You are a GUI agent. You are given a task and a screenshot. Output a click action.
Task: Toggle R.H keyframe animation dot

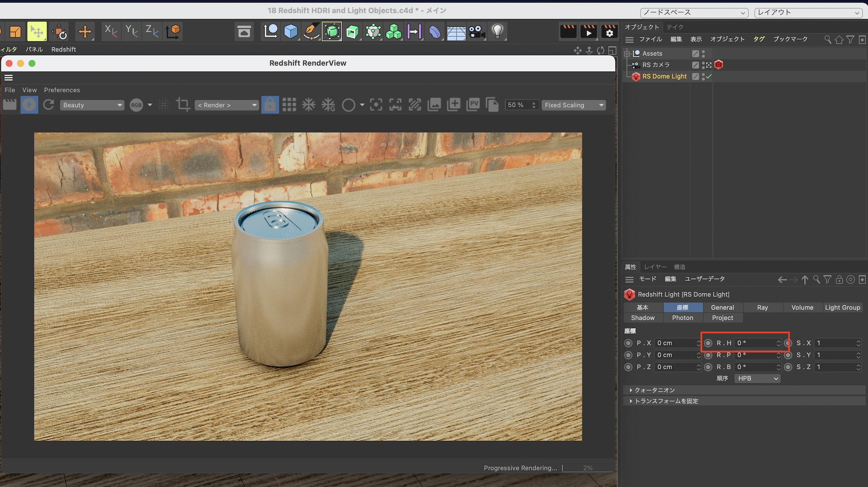coord(708,343)
